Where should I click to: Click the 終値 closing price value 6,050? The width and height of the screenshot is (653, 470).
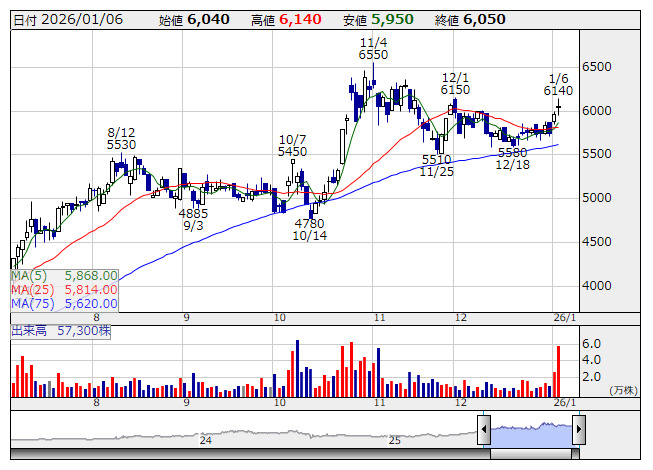click(483, 20)
